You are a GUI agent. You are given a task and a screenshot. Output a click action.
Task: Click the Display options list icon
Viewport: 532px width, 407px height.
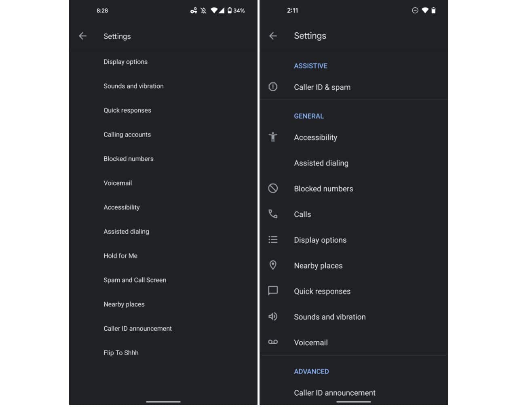273,240
